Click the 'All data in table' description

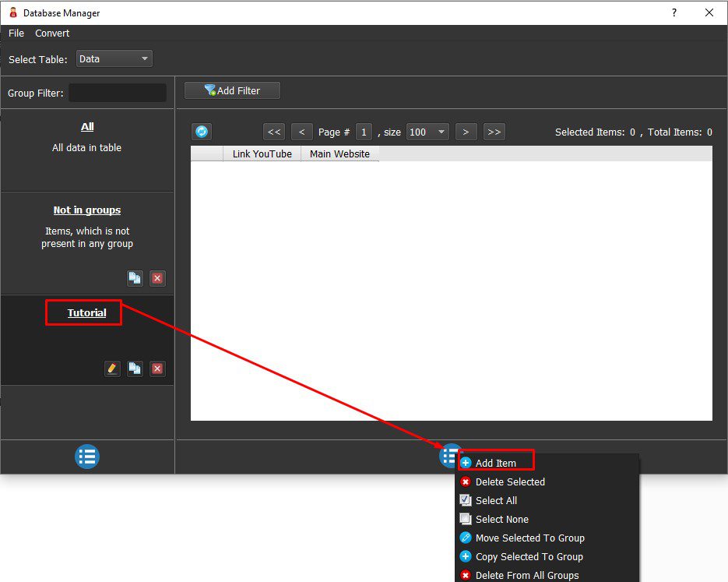pos(87,148)
